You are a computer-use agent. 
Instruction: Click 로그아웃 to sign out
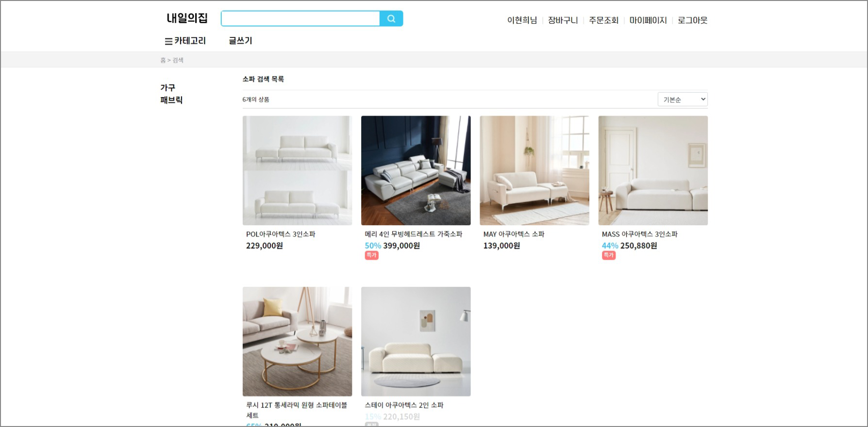[x=693, y=20]
